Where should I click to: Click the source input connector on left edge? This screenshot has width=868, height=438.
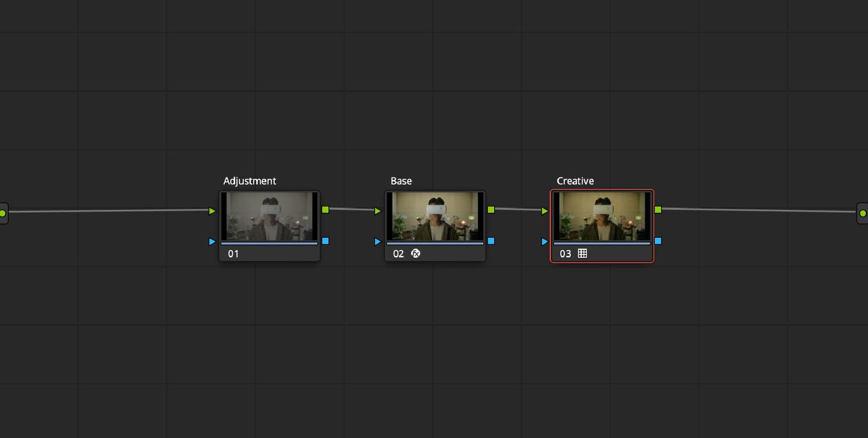tap(3, 213)
